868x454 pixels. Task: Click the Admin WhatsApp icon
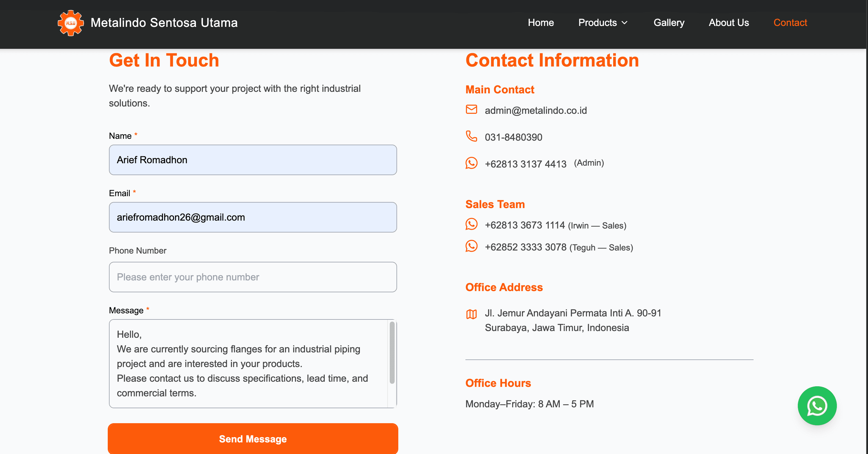pyautogui.click(x=471, y=163)
